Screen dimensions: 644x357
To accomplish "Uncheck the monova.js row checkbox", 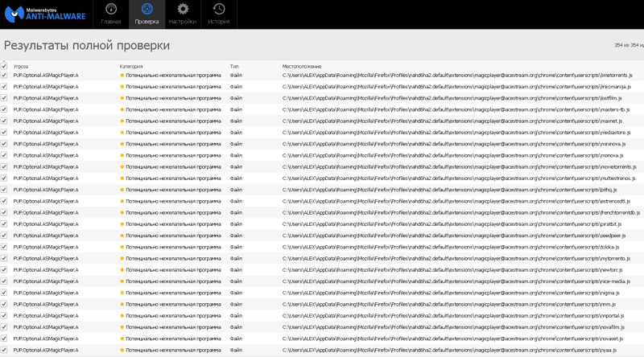I will 4,155.
